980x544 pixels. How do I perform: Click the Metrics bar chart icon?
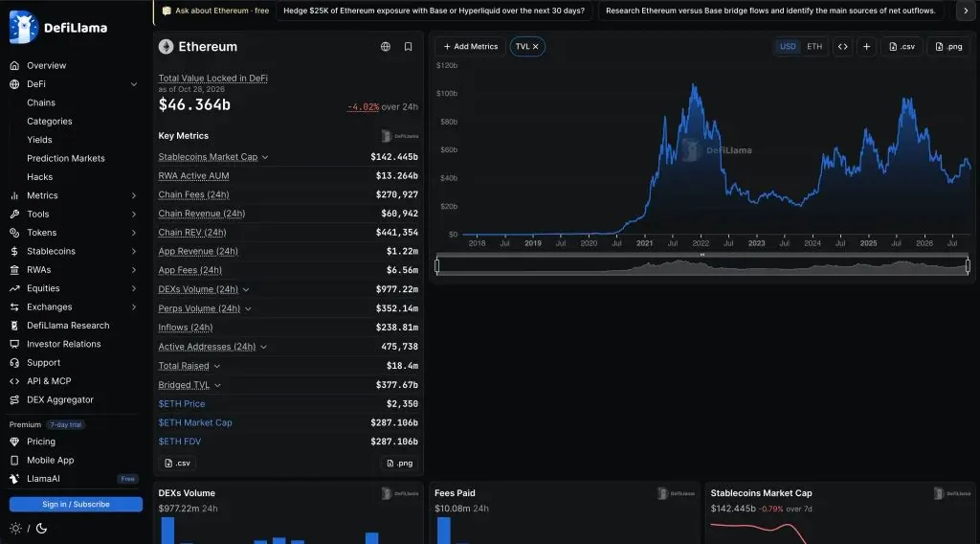pos(14,195)
